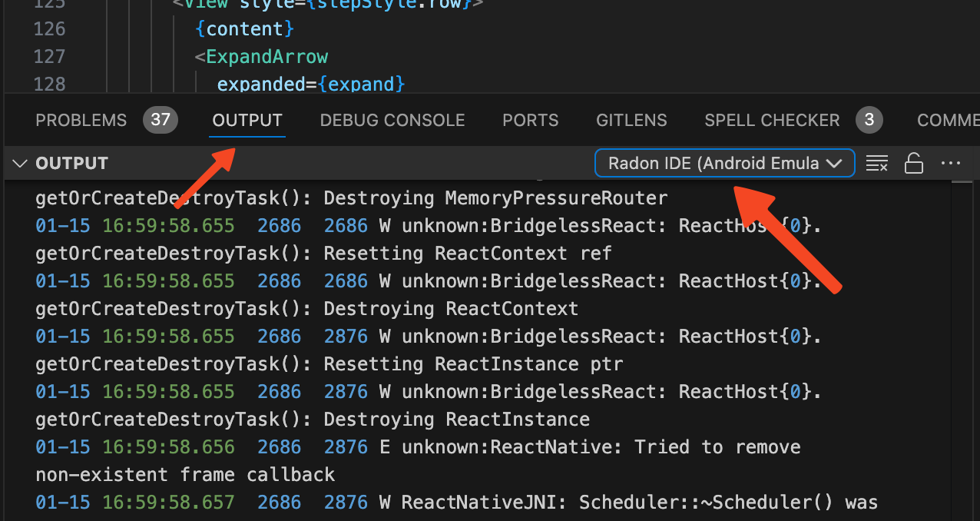Click the 37 problems count badge
Viewport: 980px width, 521px height.
coord(161,120)
